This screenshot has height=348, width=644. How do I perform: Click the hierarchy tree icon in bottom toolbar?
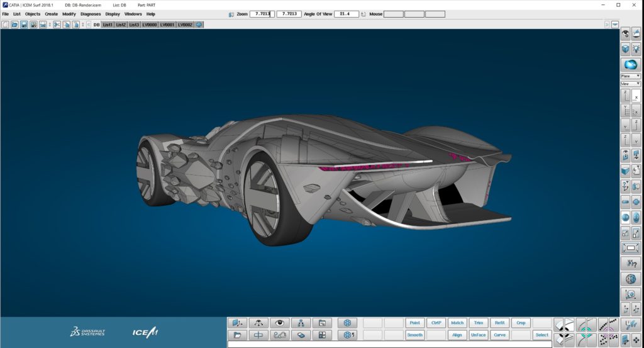tap(301, 323)
